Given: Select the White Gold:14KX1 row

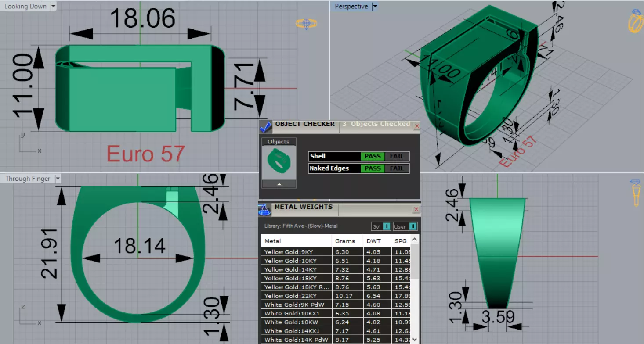Looking at the screenshot, I should click(336, 331).
